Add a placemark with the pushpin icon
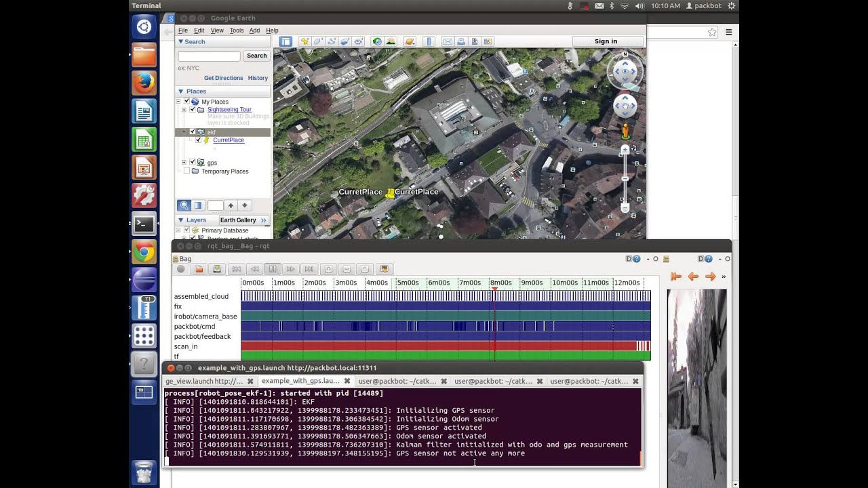The height and width of the screenshot is (488, 868). point(305,41)
